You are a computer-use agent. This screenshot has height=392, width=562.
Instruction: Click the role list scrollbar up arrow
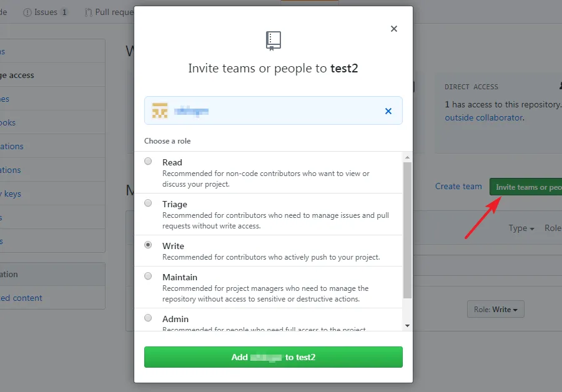coord(408,157)
